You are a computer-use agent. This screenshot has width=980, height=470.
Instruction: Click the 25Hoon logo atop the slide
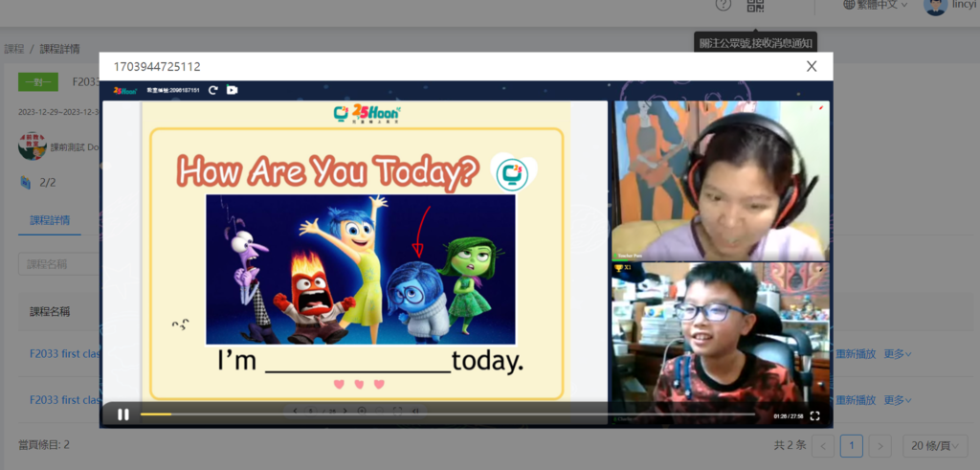[x=367, y=113]
